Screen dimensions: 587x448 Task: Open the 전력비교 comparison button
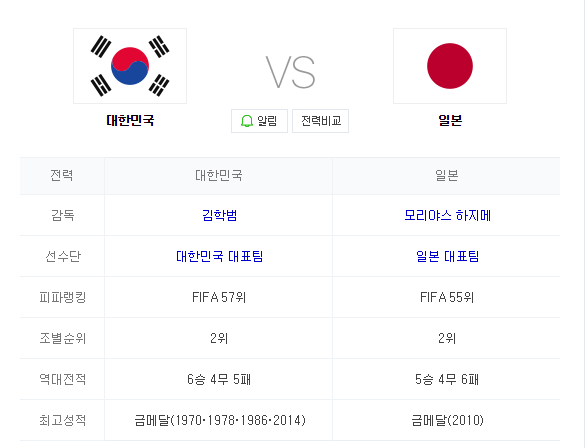[320, 121]
